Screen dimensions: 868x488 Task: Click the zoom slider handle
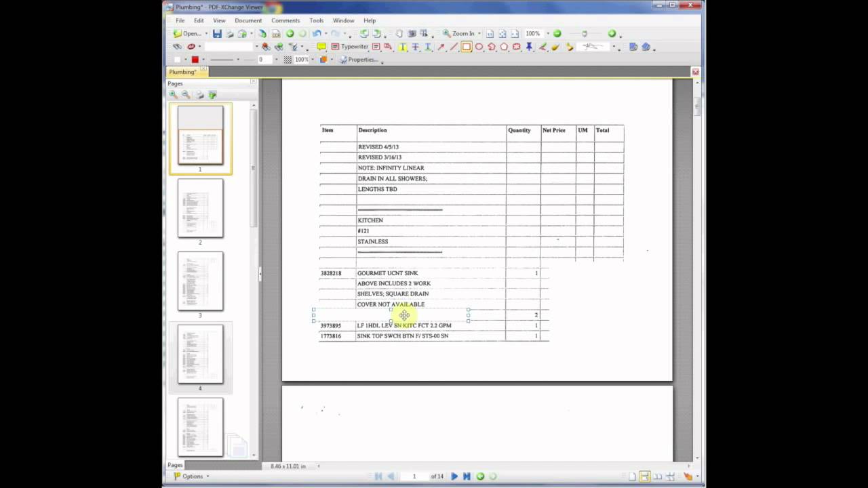(585, 33)
